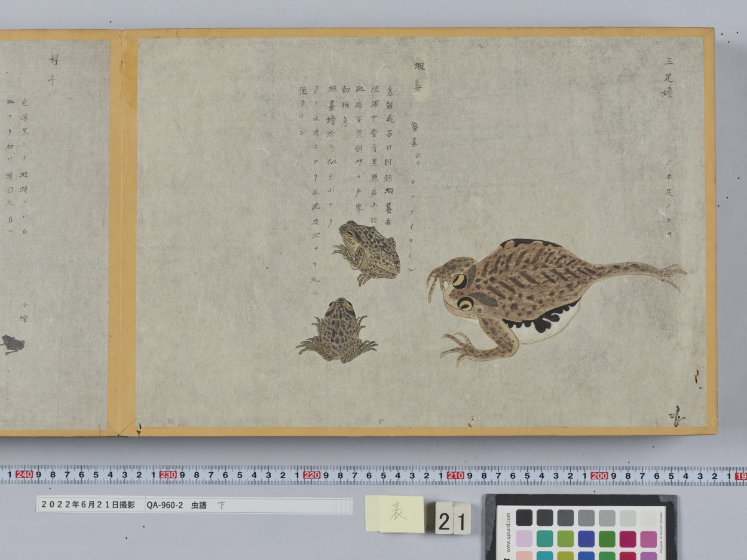The image size is (747, 560).
Task: Click the red '210' mark on the ruler
Action: 455,475
